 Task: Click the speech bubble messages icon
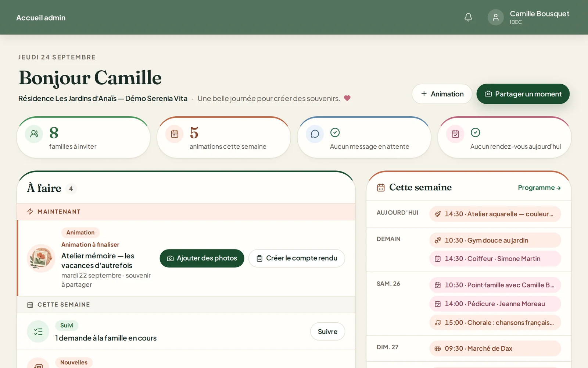(x=315, y=134)
